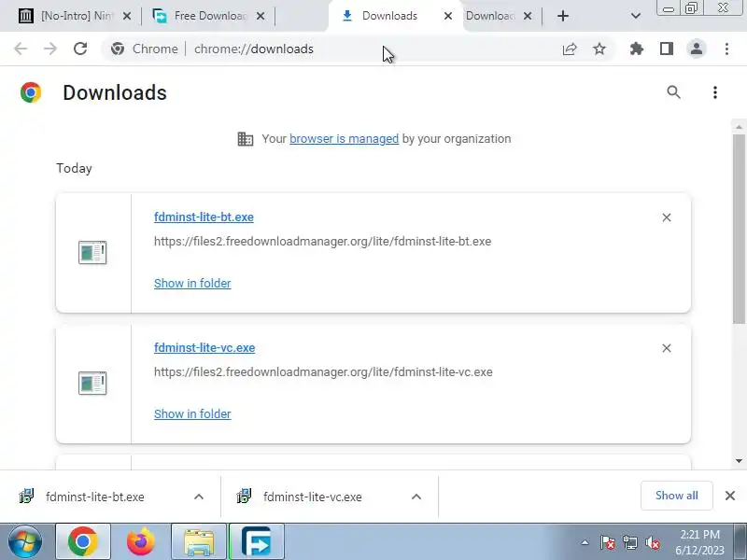Click the fdminst-lite-bt.exe file icon in list
This screenshot has height=560, width=747.
pyautogui.click(x=92, y=252)
